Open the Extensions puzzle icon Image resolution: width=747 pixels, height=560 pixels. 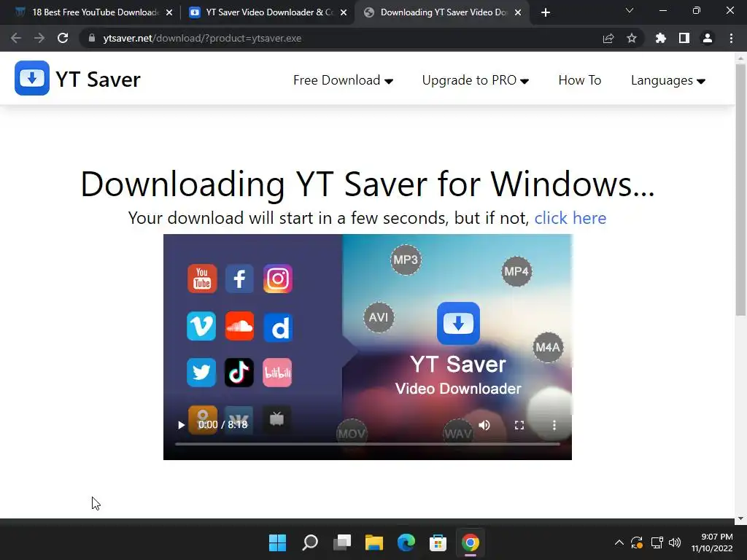click(x=660, y=38)
